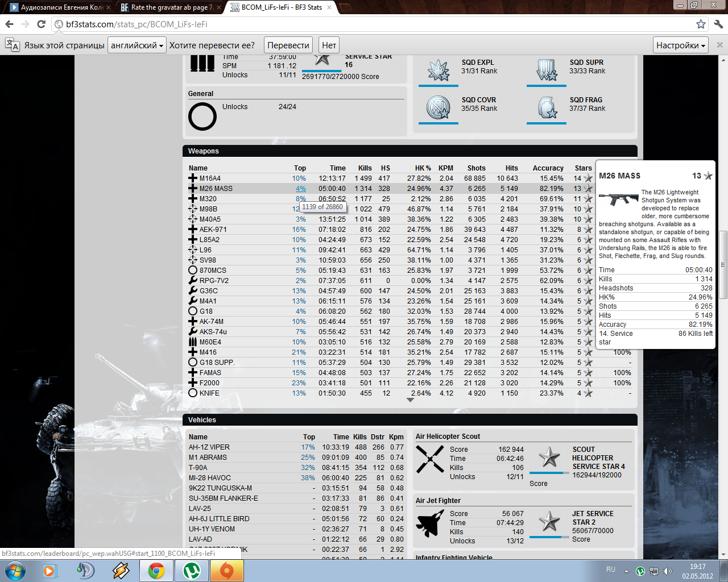Click the General unlocks ring icon
The width and height of the screenshot is (728, 582).
point(202,117)
